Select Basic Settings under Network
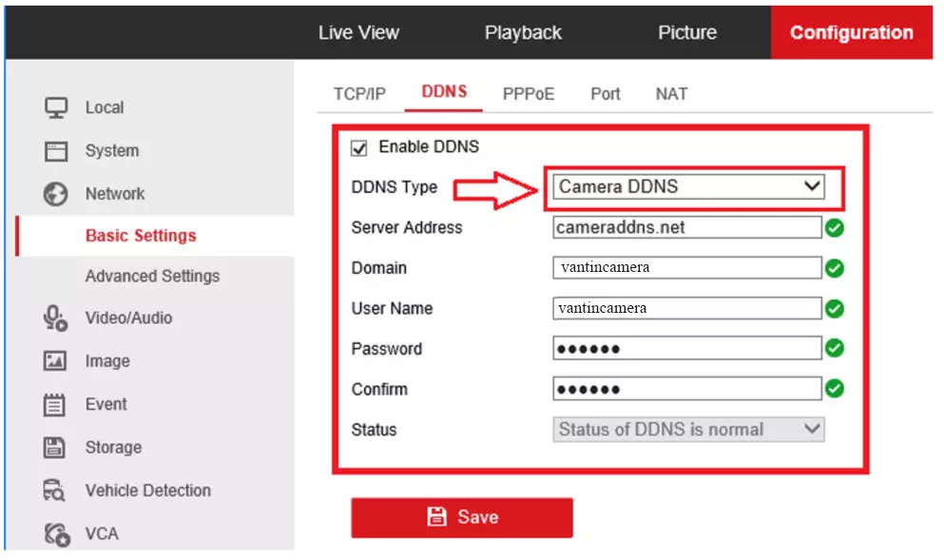Viewport: 944px width, 560px height. pos(141,236)
